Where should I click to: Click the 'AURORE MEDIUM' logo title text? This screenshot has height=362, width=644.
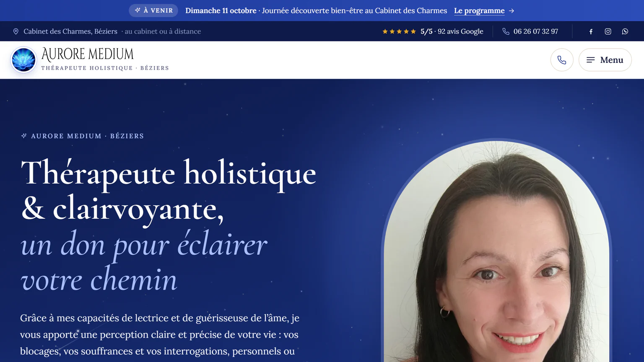[x=88, y=54]
